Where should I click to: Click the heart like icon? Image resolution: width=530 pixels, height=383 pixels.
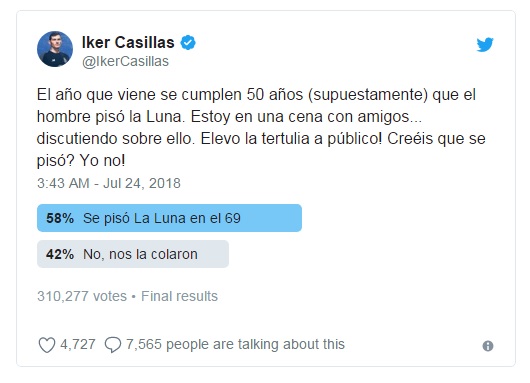coord(47,345)
